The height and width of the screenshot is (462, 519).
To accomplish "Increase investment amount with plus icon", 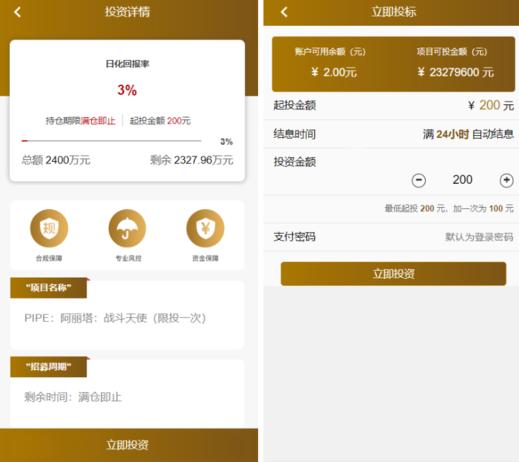I will coord(506,180).
